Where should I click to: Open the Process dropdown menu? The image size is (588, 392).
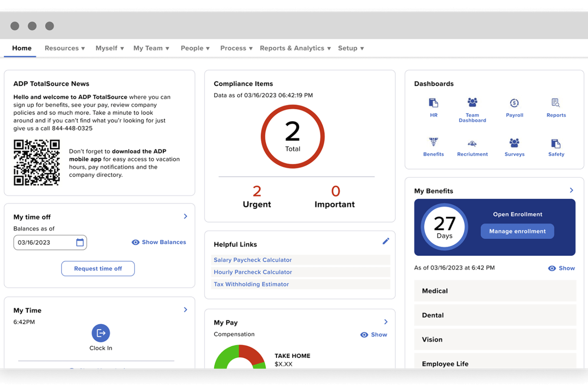pos(236,48)
